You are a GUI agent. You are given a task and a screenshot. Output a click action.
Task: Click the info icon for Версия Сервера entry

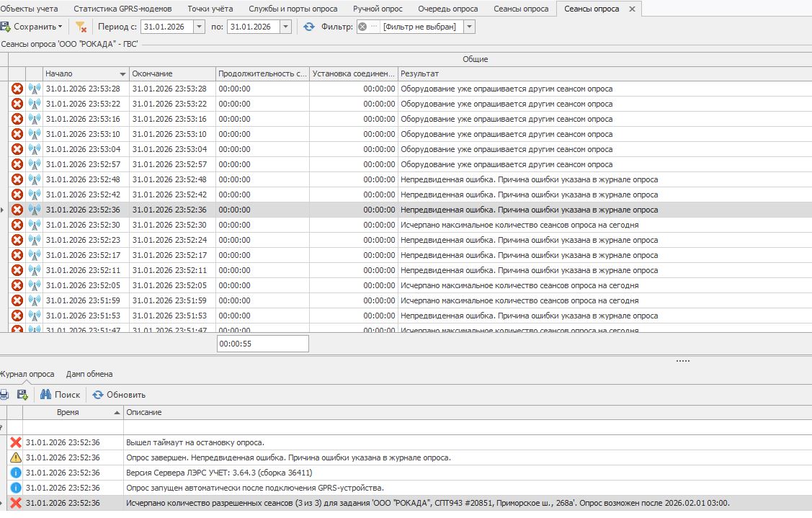(x=16, y=473)
